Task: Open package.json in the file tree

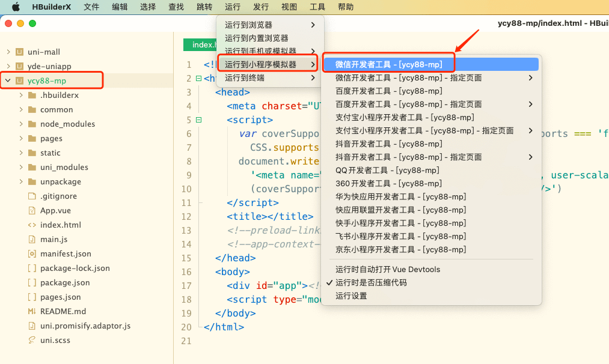Action: coord(65,282)
